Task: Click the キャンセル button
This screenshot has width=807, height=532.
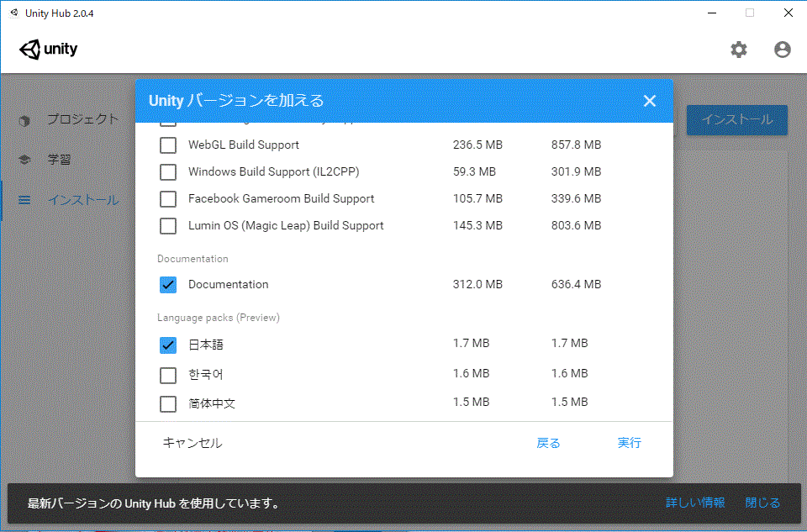Action: click(193, 443)
